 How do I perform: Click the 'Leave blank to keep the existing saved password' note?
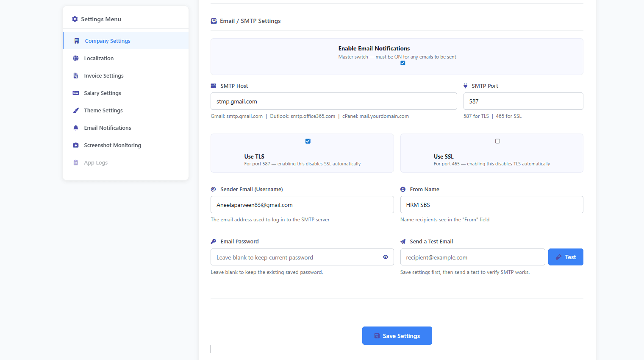point(267,272)
